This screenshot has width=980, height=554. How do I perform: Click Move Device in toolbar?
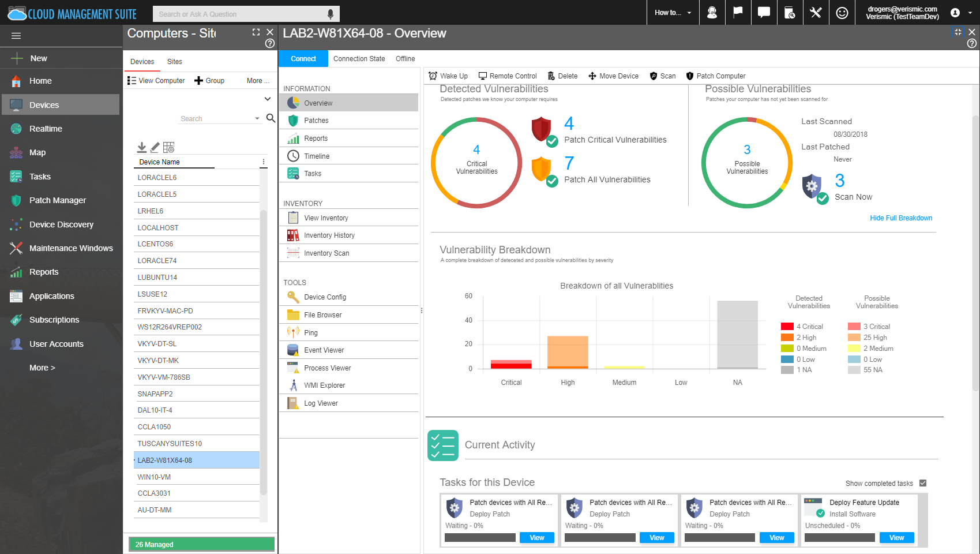pyautogui.click(x=613, y=76)
